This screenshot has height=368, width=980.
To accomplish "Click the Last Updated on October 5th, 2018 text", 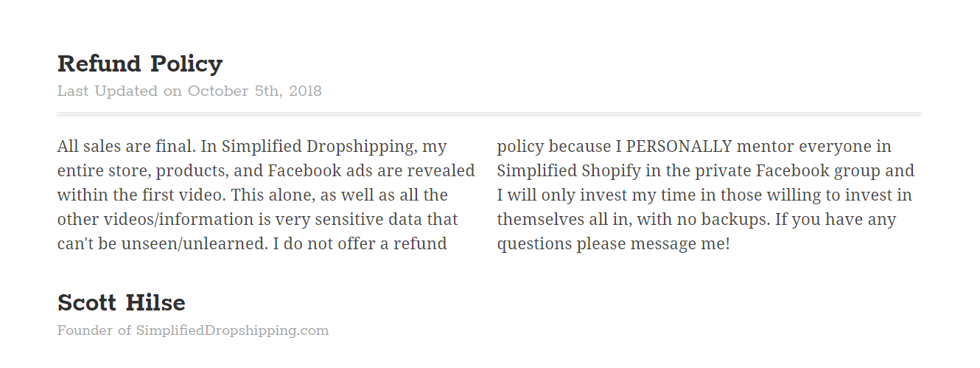I will point(189,91).
